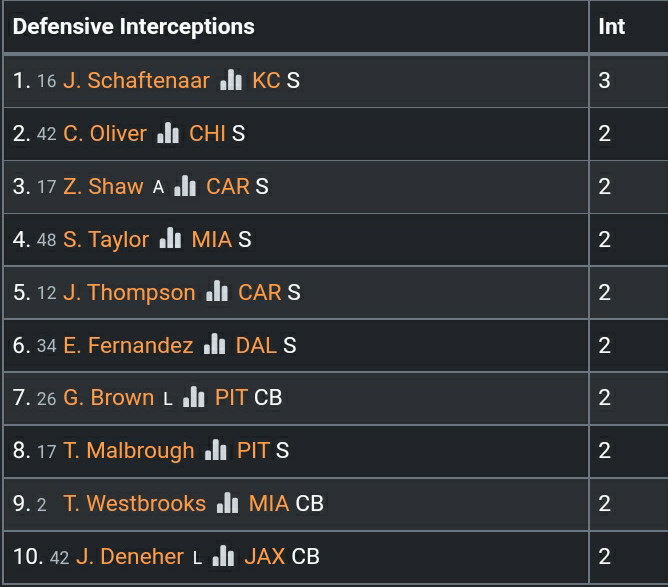Viewport: 668px width, 587px height.
Task: Open stats chart icon for J. Schaftenaar
Action: (231, 80)
